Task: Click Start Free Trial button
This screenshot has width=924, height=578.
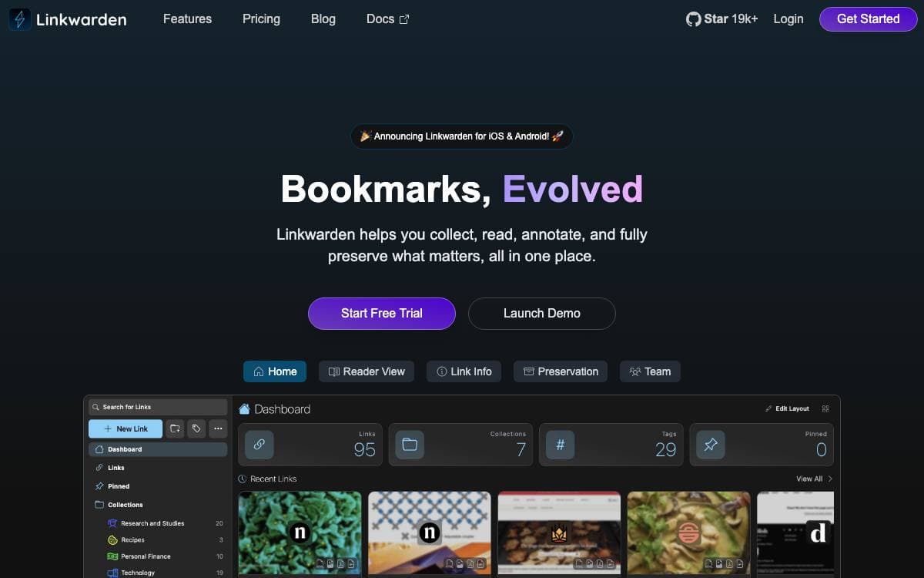Action: tap(382, 314)
